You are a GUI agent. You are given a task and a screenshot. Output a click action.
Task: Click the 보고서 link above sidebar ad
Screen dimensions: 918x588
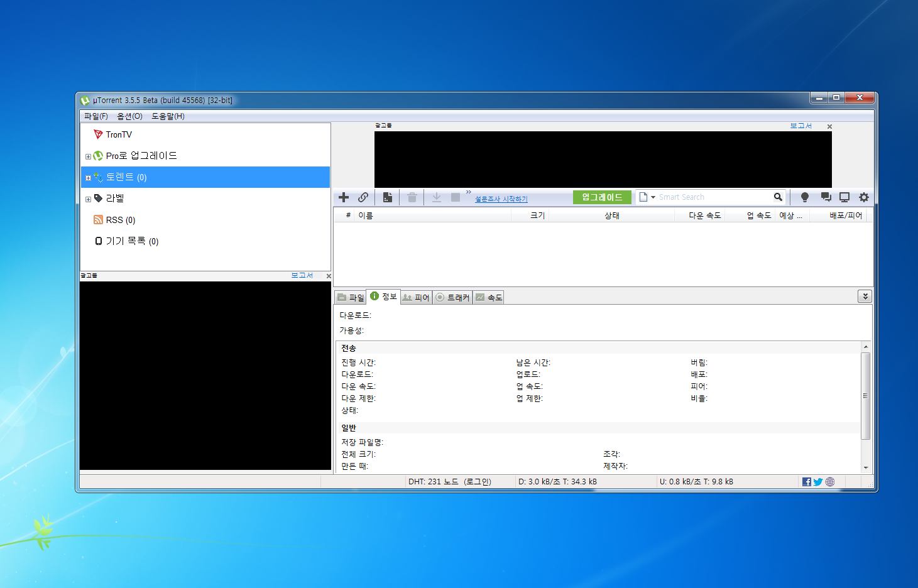click(302, 275)
